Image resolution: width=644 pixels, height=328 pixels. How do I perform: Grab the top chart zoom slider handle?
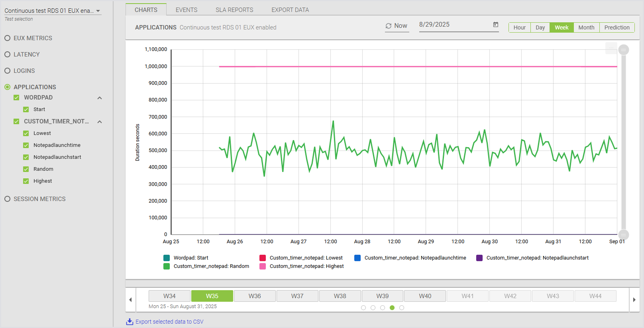(x=624, y=50)
